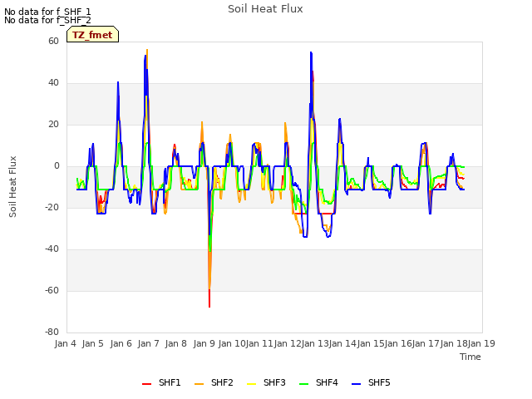532x399 pixels.
Task: Toggle SHF2 series in the legend
Action: [x=214, y=382]
